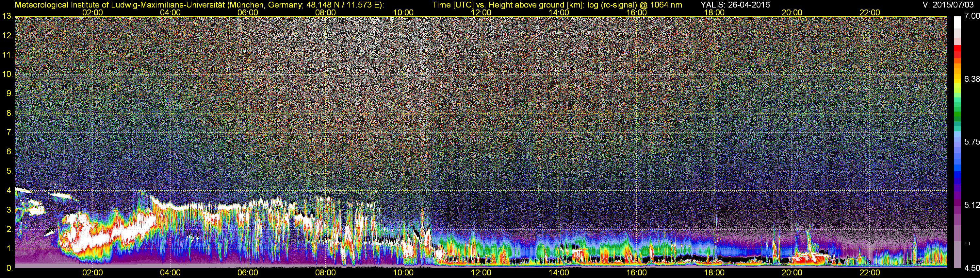Click the 10:00 label on the top time axis
The height and width of the screenshot is (278, 980).
[x=403, y=12]
